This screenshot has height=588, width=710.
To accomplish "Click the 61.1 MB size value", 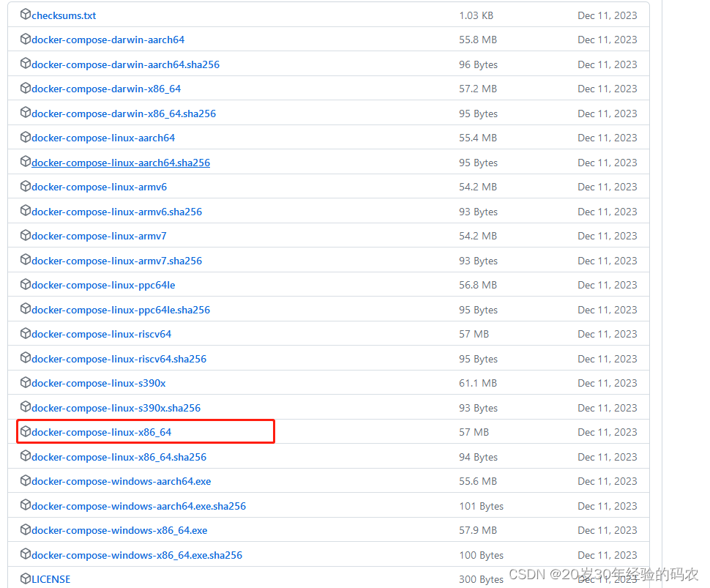I will [x=478, y=383].
